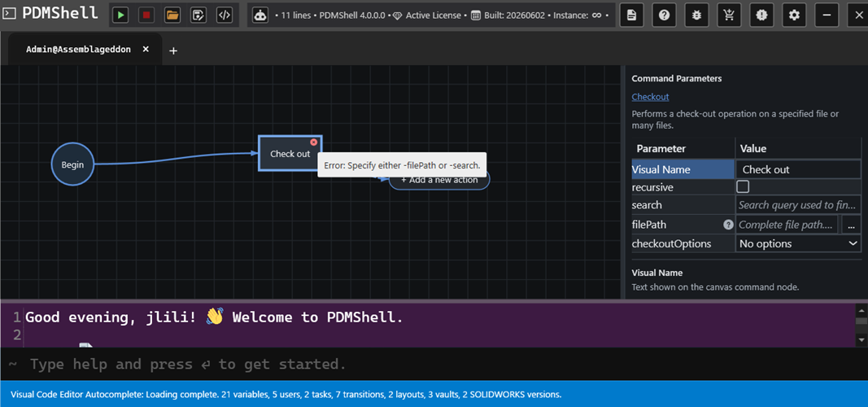Screen dimensions: 868x407
Task: Run the script with the green play button
Action: (120, 15)
